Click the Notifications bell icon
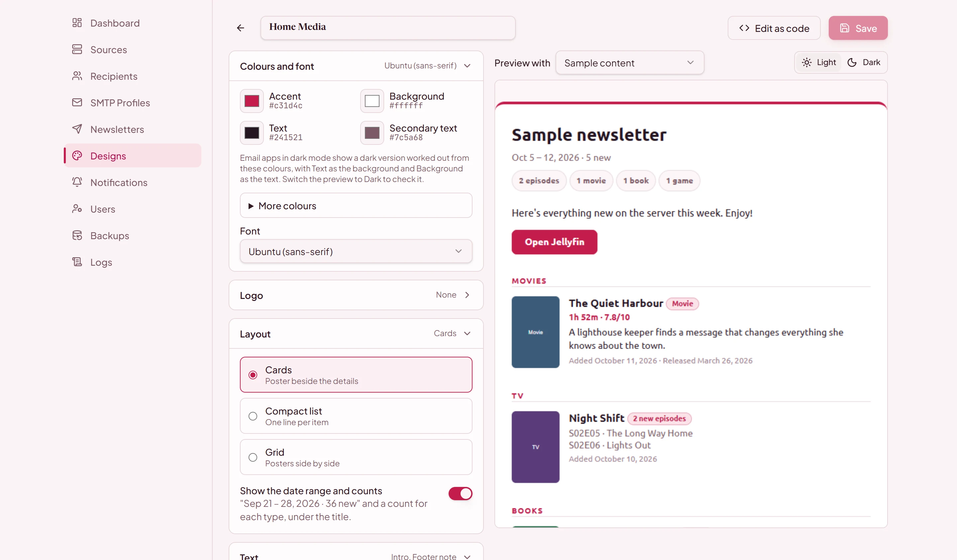Screen dimensions: 957x560 point(77,182)
